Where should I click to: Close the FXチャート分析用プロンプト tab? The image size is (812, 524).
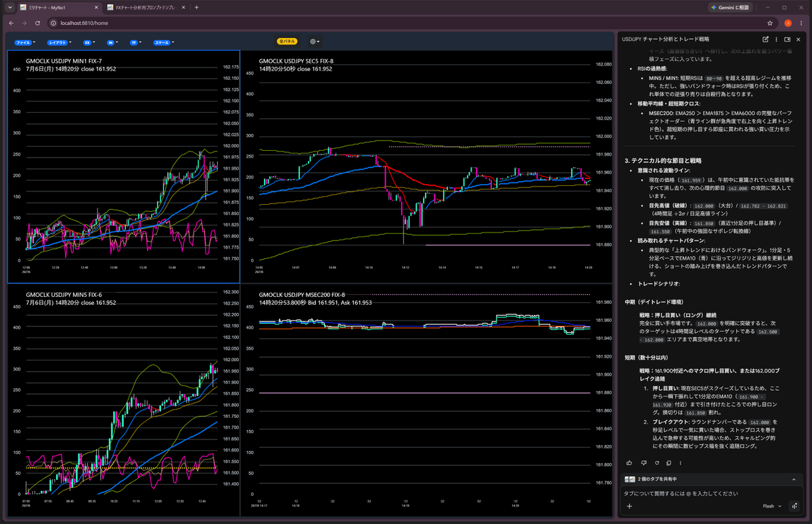point(183,7)
